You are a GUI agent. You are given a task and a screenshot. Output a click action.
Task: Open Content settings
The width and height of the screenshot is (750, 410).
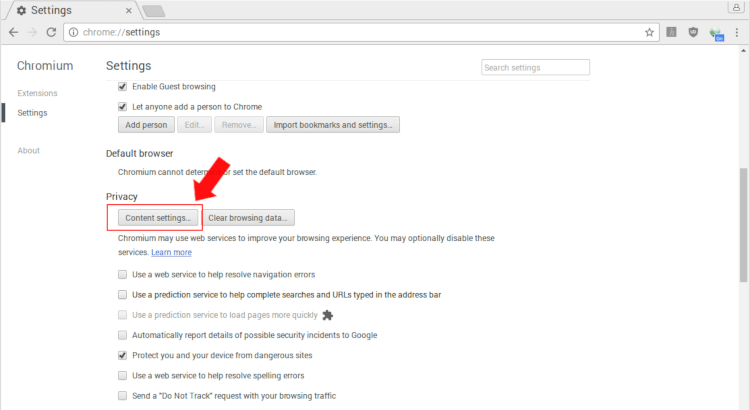pos(158,218)
